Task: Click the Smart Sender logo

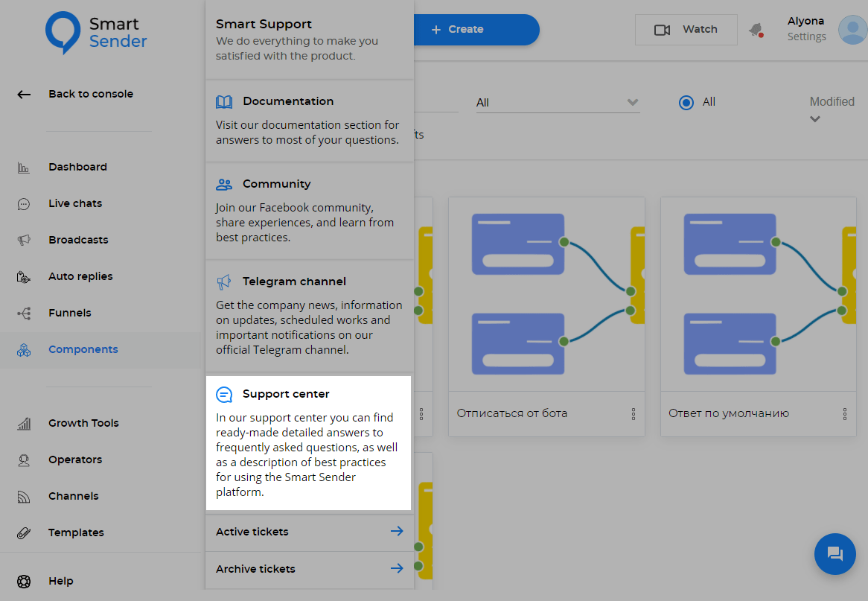Action: [x=96, y=33]
